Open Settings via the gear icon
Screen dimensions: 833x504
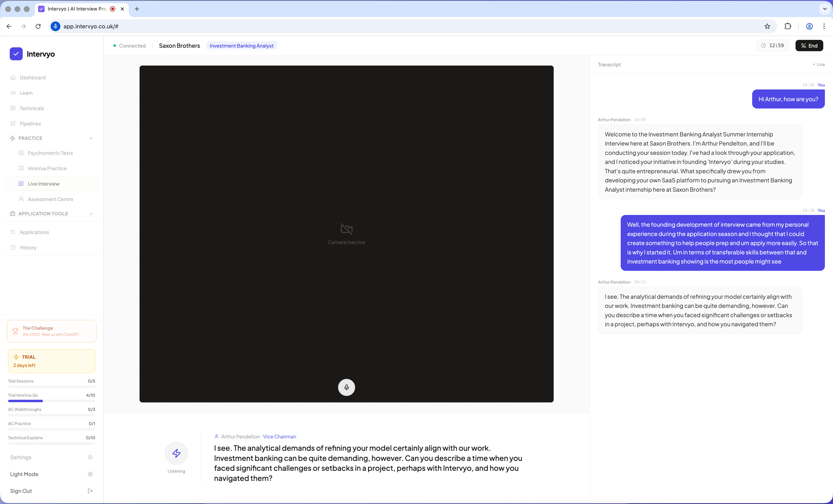coord(90,457)
